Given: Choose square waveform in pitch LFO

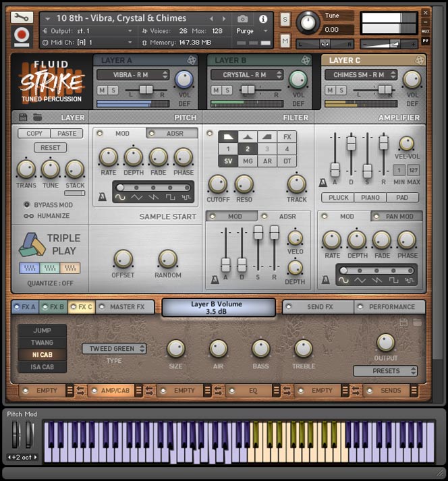Looking at the screenshot, I should pos(170,197).
